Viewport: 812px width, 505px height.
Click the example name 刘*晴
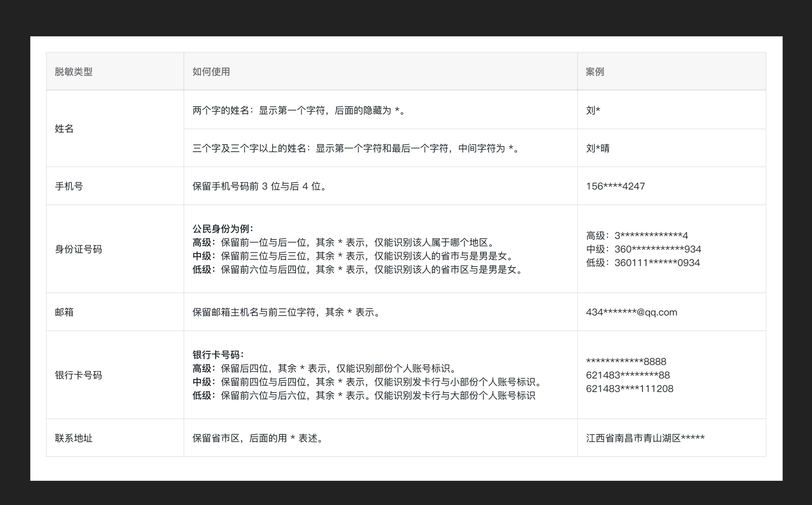pos(598,148)
